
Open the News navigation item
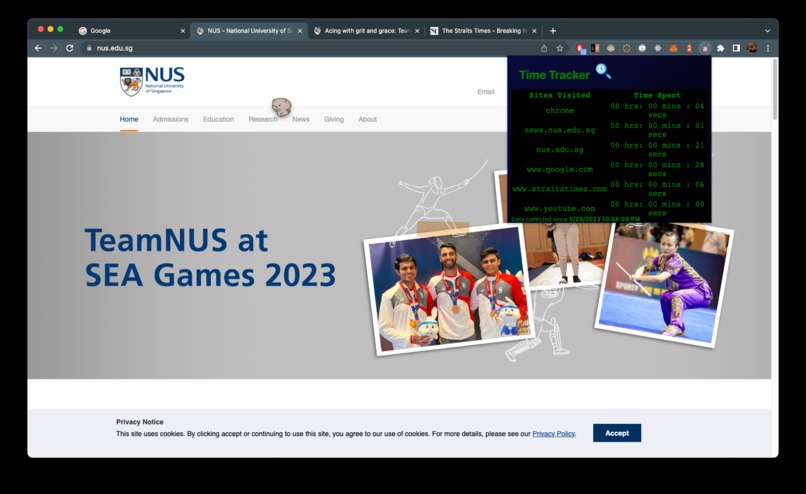[x=301, y=119]
